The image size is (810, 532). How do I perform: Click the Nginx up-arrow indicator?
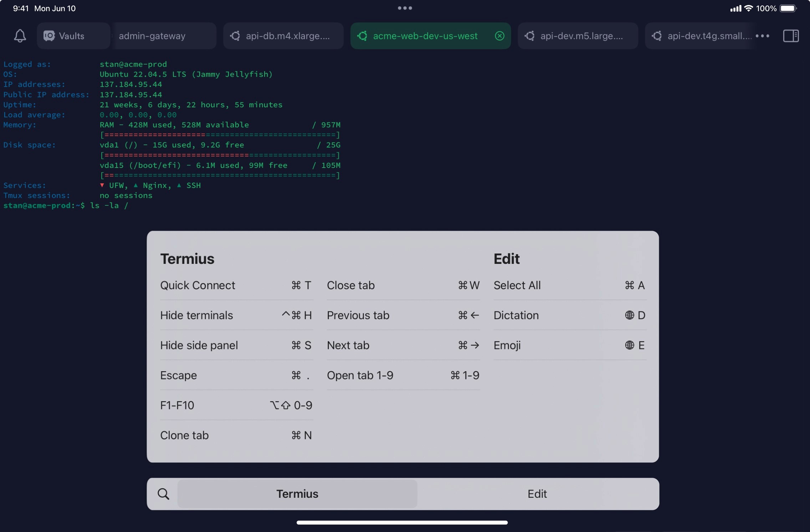136,185
